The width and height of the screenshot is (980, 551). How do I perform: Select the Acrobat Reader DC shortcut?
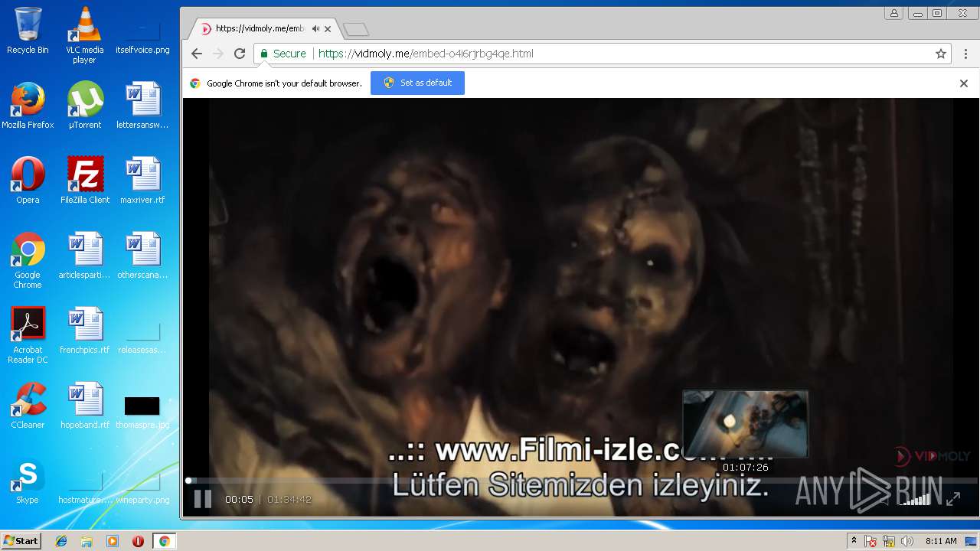[x=28, y=335]
